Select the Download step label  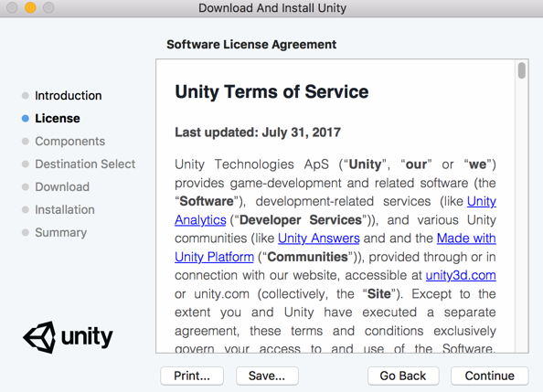(62, 187)
